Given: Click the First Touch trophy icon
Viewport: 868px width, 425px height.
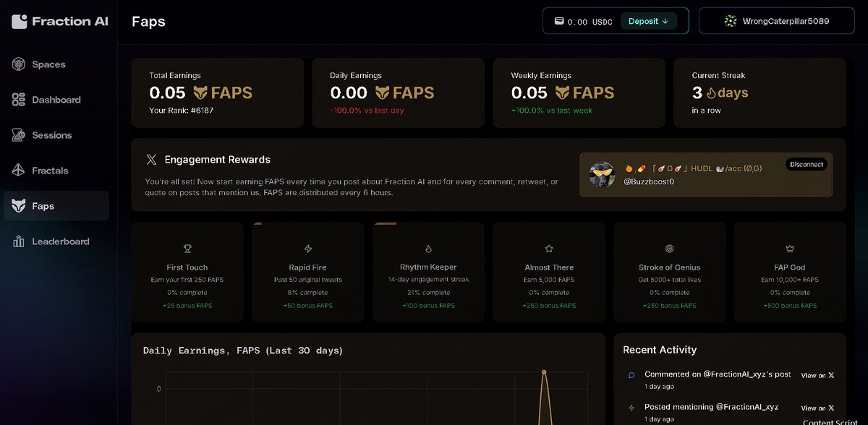Looking at the screenshot, I should (x=187, y=249).
